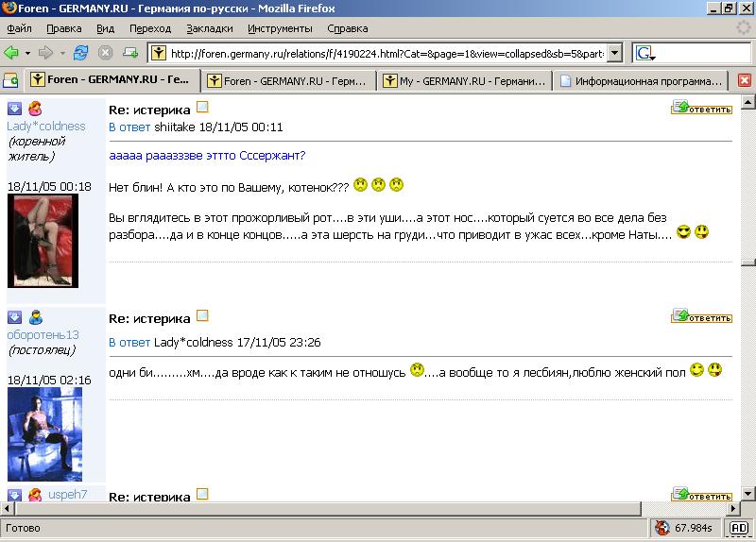Click the site icon in the address bar

pos(159,53)
